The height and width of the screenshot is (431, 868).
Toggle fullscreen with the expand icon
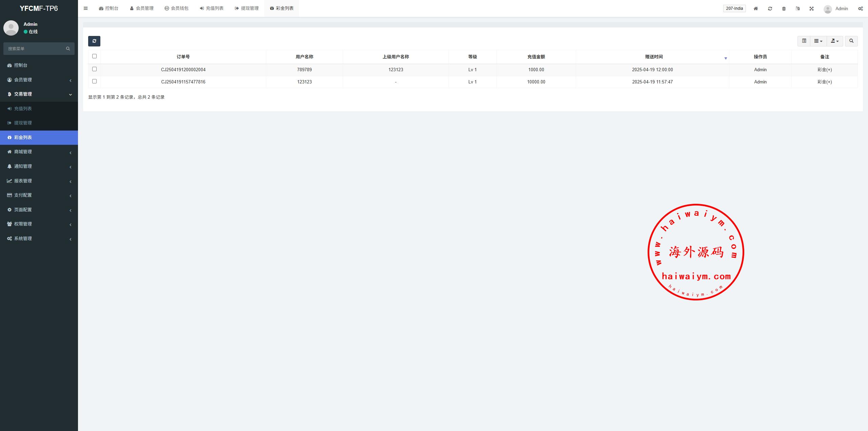[x=812, y=8]
